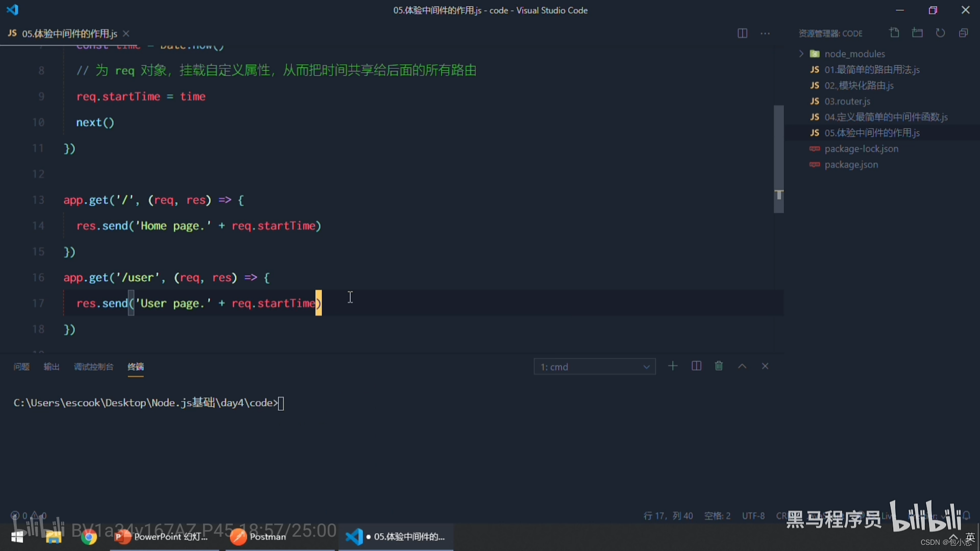Split the terminal pane

tap(696, 366)
